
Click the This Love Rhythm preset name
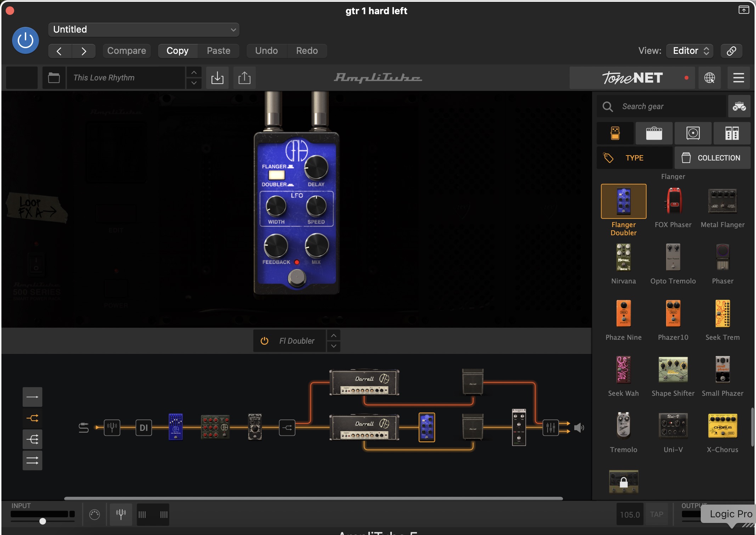[x=126, y=78]
